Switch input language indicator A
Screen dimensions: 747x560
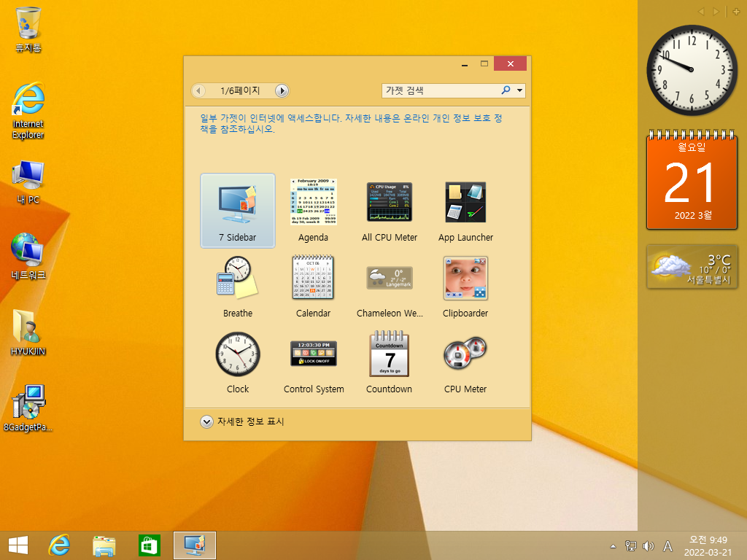[x=668, y=546]
